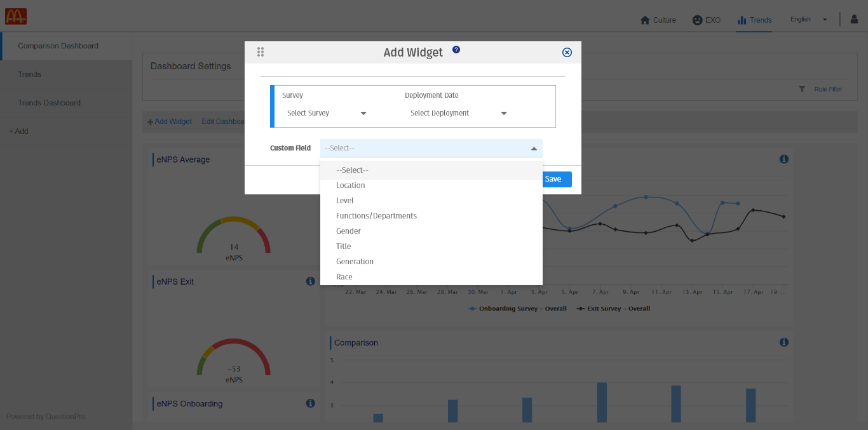The width and height of the screenshot is (868, 430).
Task: Toggle Exit Survey – Overall legend entry
Action: coord(613,309)
